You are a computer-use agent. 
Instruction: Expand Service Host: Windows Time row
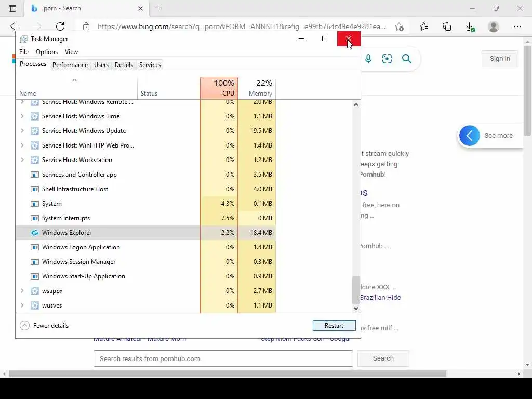point(22,116)
